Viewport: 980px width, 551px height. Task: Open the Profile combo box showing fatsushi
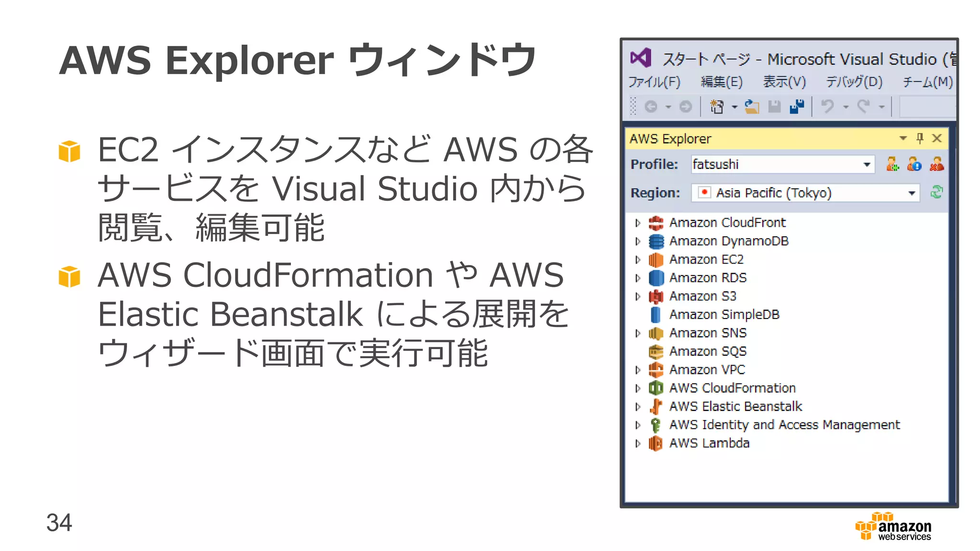(x=783, y=165)
